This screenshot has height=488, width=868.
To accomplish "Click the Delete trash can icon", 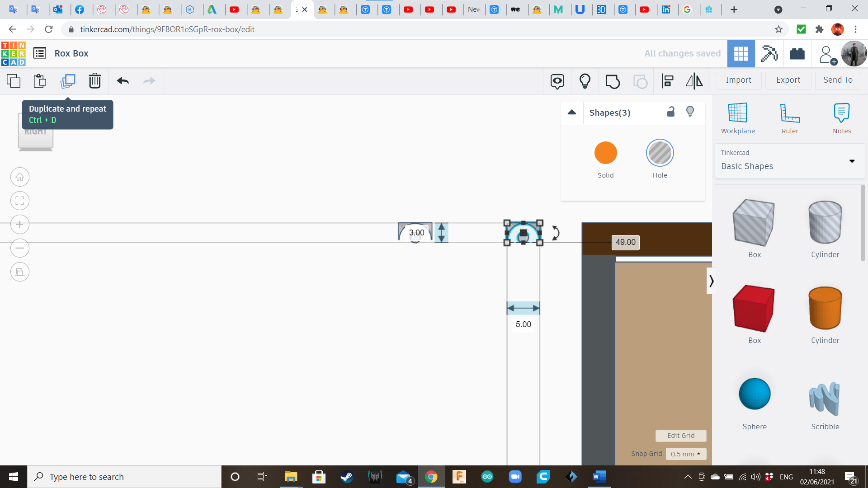I will pos(94,81).
